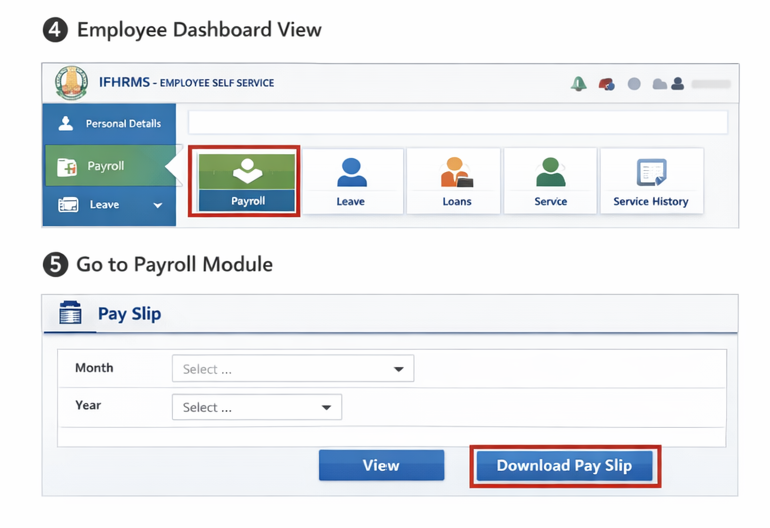Click the IFHRMS Employee Self Service title

pyautogui.click(x=187, y=83)
